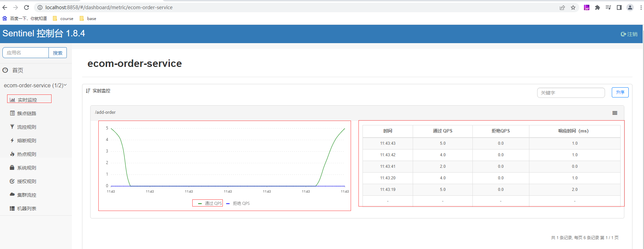Select the 11:43:41 time cell
644x249 pixels.
click(x=388, y=166)
